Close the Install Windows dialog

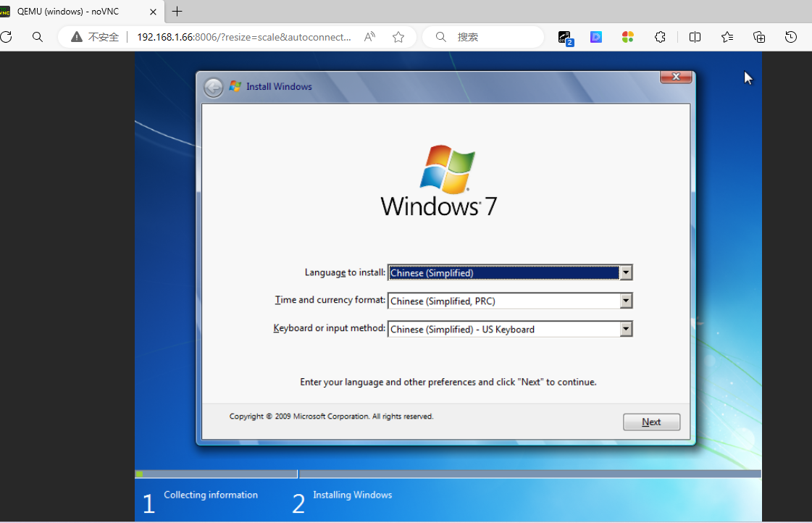[676, 77]
